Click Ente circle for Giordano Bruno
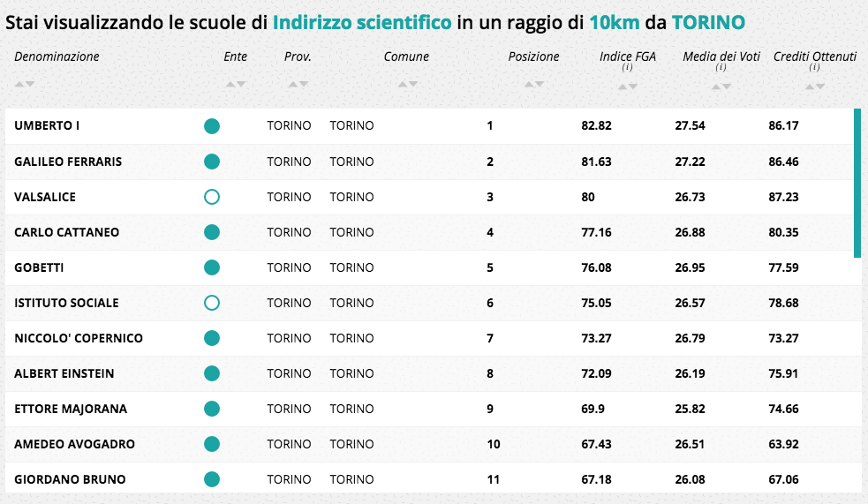 212,479
